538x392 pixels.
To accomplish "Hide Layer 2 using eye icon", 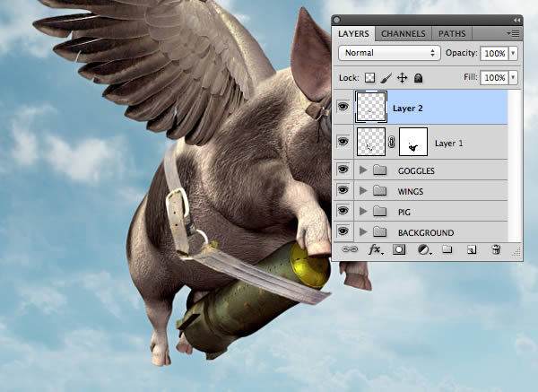I will [343, 107].
